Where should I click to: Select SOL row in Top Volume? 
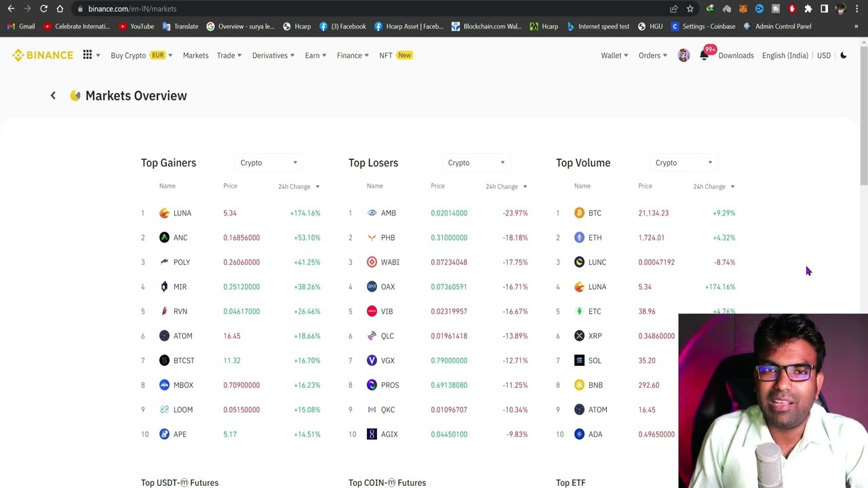coord(616,361)
